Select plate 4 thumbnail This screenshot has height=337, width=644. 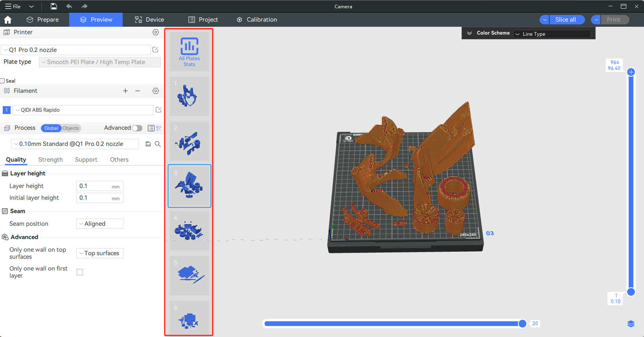pos(190,231)
